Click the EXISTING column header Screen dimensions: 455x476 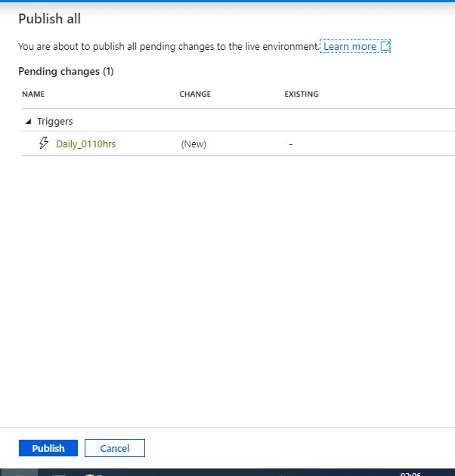(x=302, y=94)
